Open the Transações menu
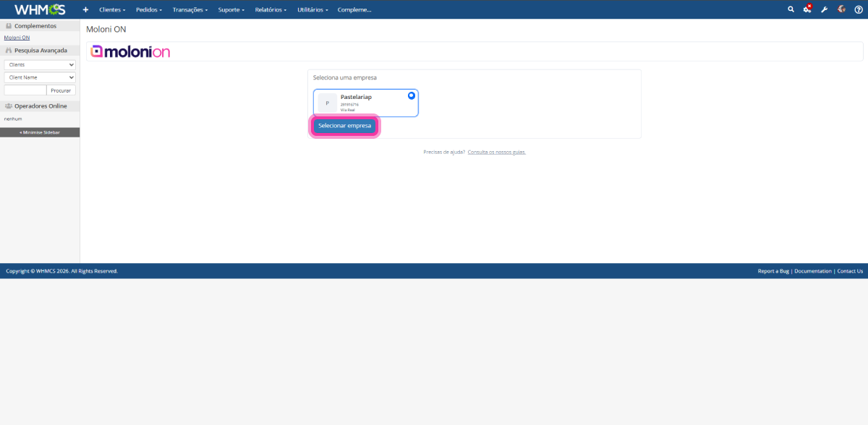 [192, 9]
